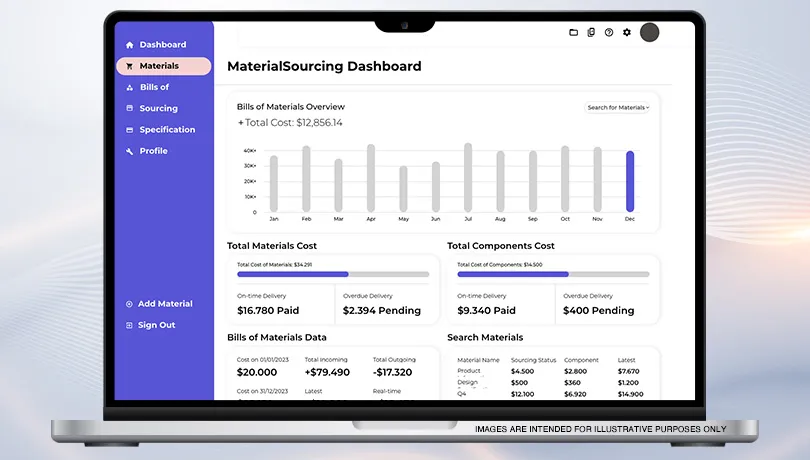Image resolution: width=810 pixels, height=460 pixels.
Task: Select the highlighted Dec bar in chart
Action: click(630, 181)
